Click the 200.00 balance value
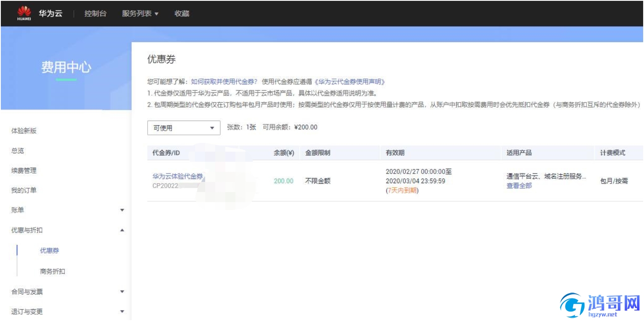The width and height of the screenshot is (644, 321). (x=284, y=181)
